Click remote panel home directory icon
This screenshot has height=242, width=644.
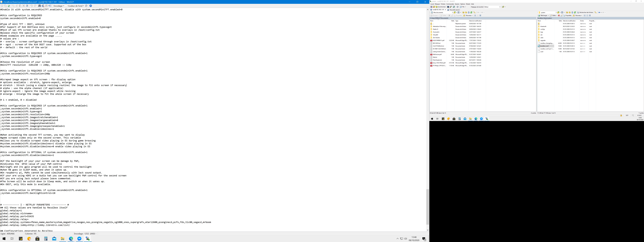pyautogui.click(x=572, y=13)
